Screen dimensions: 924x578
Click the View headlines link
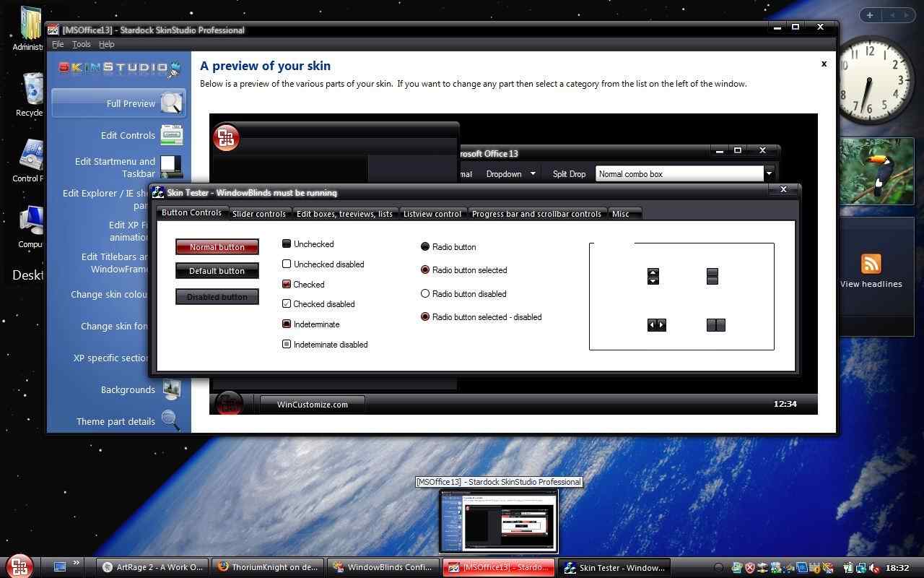871,284
